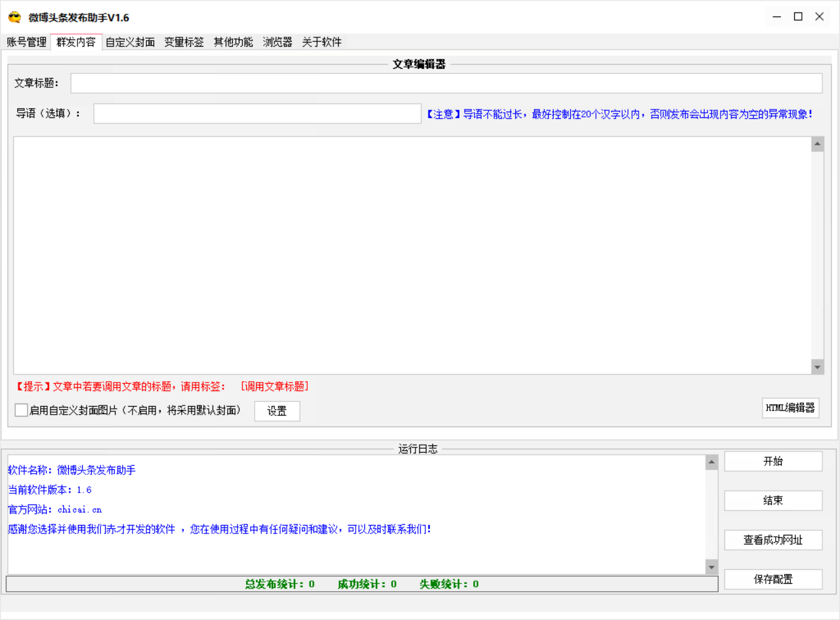Open the 关于软件 tab
This screenshot has width=840, height=620.
322,42
